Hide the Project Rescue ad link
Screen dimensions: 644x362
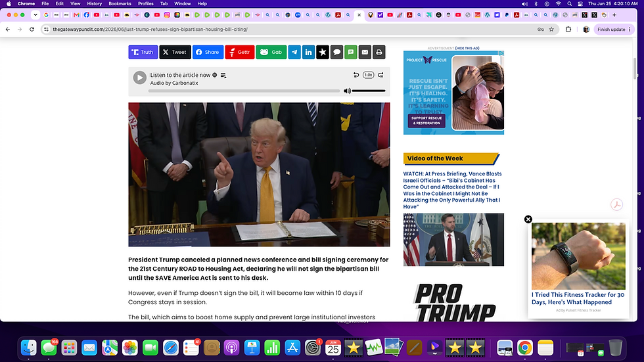(x=467, y=48)
